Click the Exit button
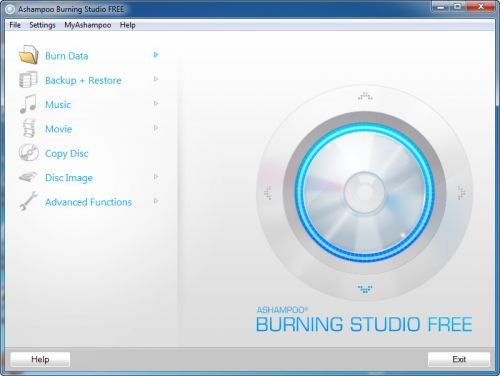This screenshot has width=500, height=376. pos(459,359)
